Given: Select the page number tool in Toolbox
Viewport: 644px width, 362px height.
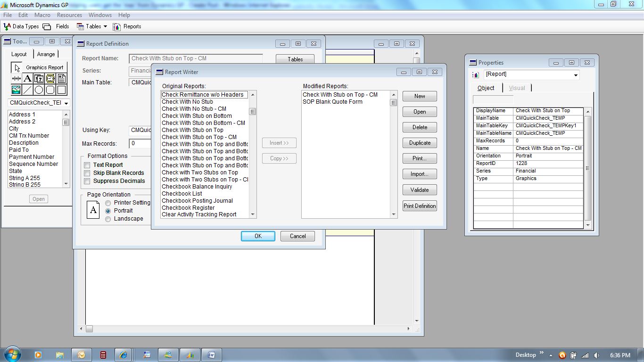Looking at the screenshot, I should click(x=62, y=79).
